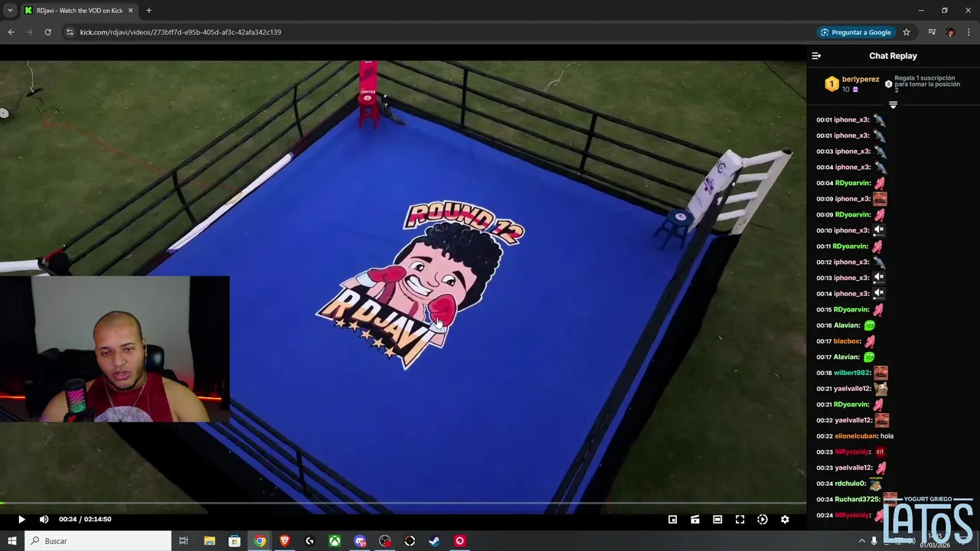Click Preguntar a Google button

click(x=856, y=32)
